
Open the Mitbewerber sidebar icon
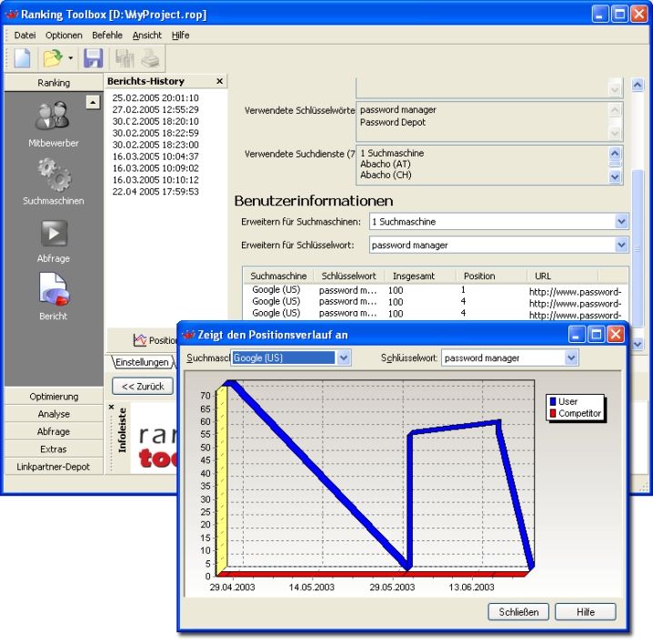click(53, 118)
